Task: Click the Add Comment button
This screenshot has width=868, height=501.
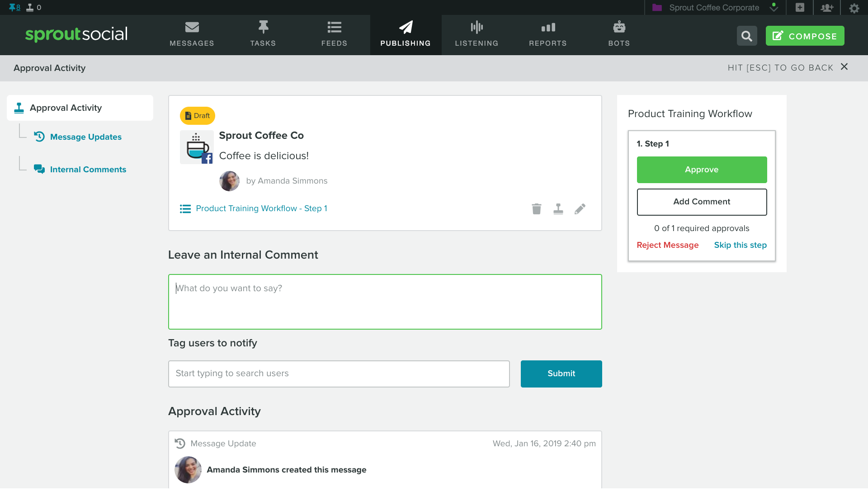Action: (x=702, y=202)
